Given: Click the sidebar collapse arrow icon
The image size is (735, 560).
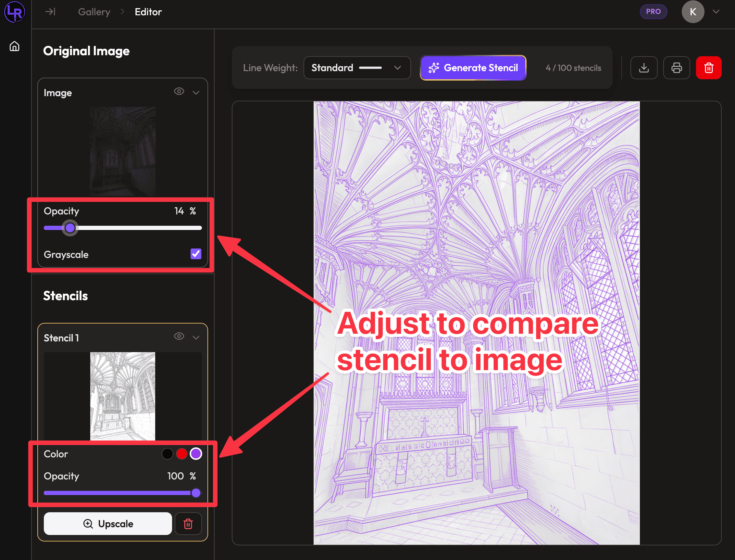Looking at the screenshot, I should pos(51,12).
